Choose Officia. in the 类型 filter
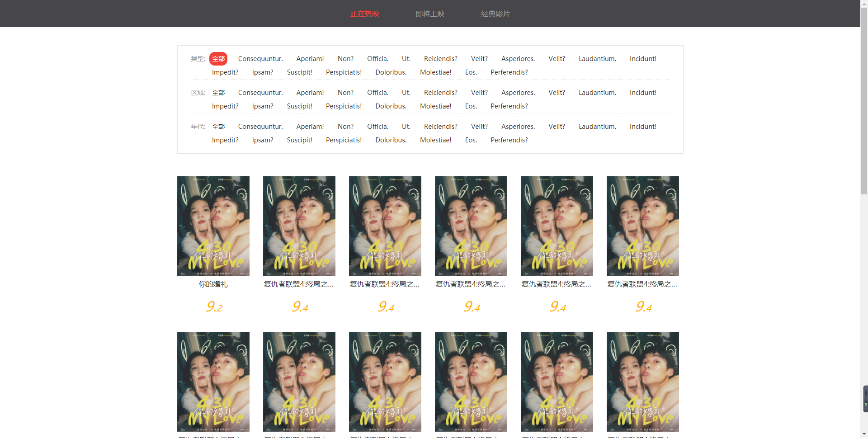Viewport: 868px width, 438px height. click(x=377, y=59)
